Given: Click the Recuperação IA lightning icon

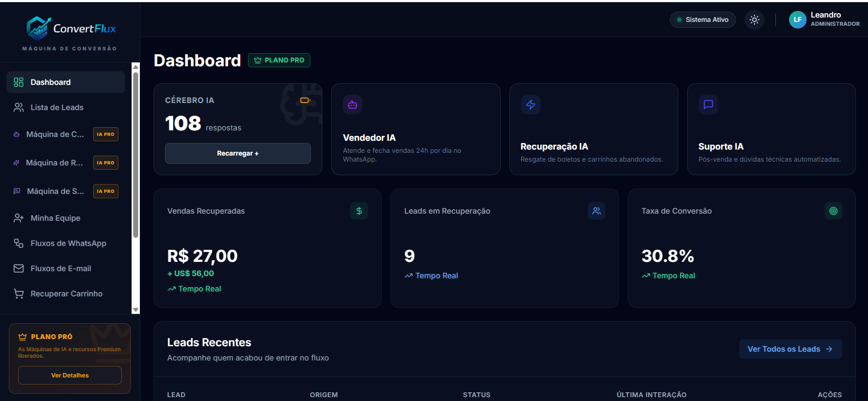Looking at the screenshot, I should 531,105.
